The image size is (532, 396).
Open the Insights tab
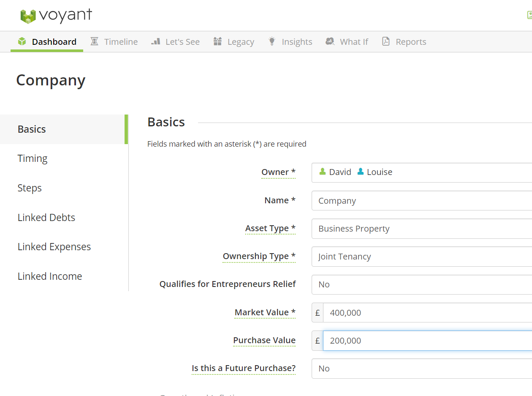(x=290, y=42)
